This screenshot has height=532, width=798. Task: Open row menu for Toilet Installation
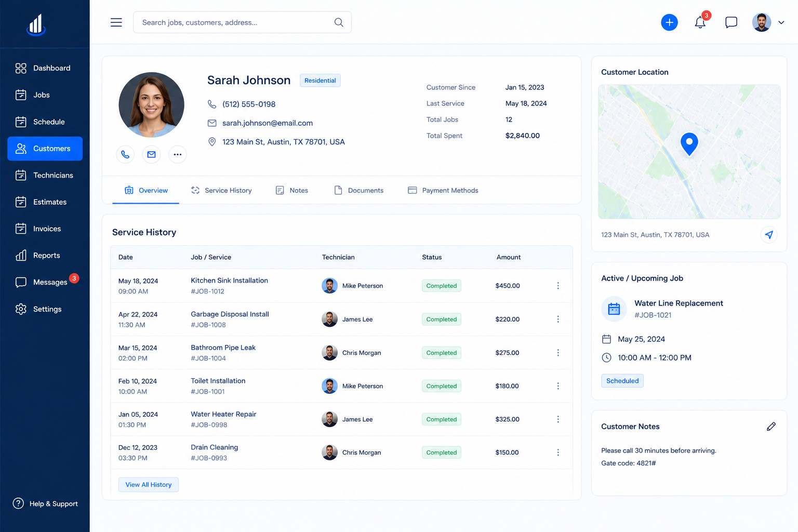pos(558,386)
